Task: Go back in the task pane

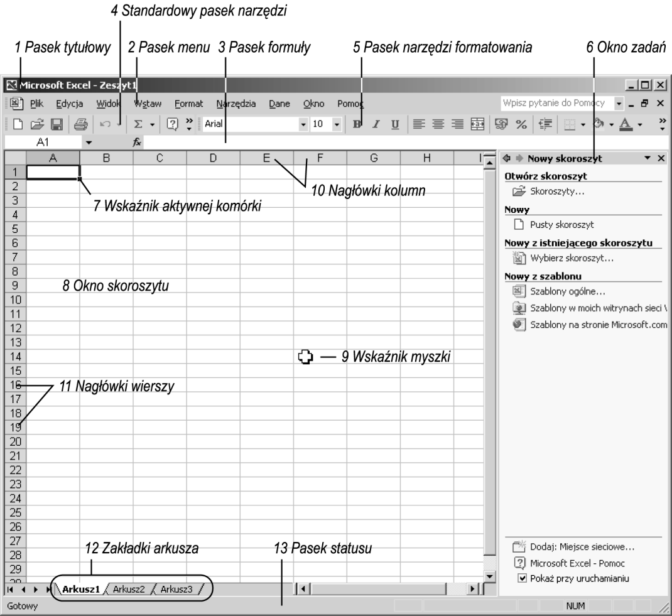Action: click(x=507, y=158)
